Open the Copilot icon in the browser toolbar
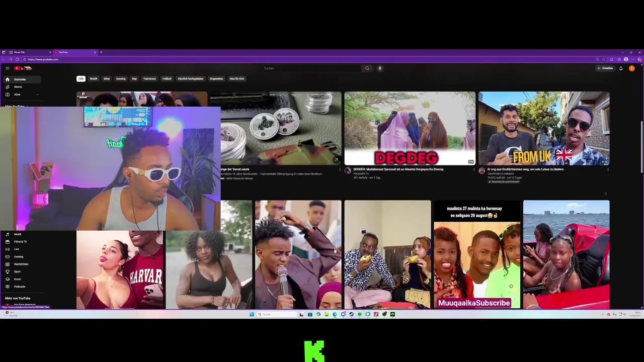644x362 pixels. point(639,59)
